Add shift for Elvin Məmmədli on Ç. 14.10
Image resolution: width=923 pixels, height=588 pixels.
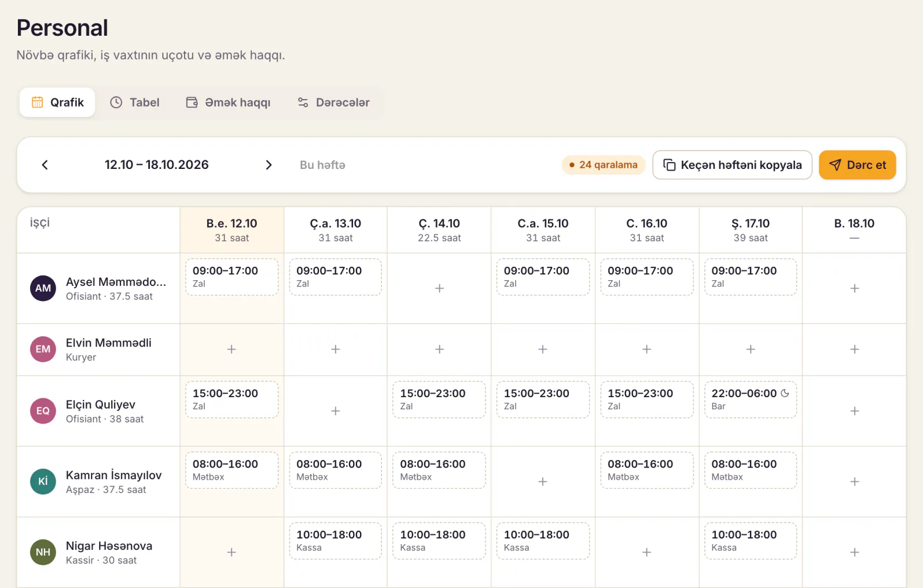(x=440, y=349)
